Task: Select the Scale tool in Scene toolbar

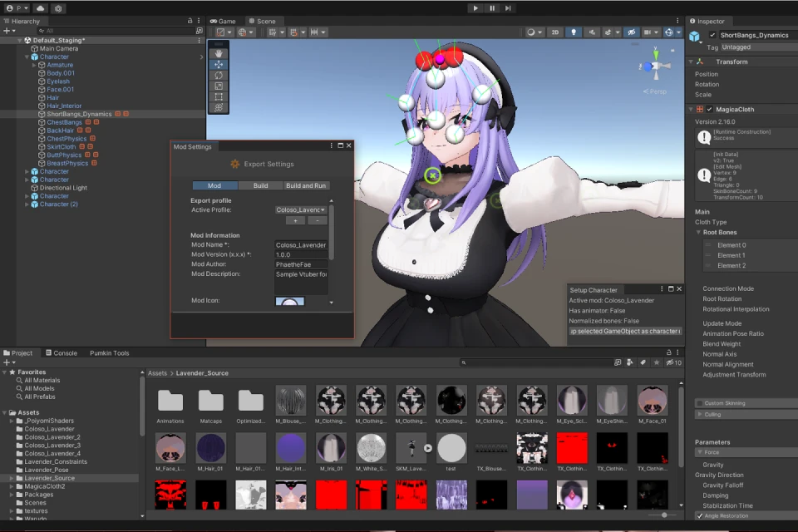Action: [x=219, y=86]
